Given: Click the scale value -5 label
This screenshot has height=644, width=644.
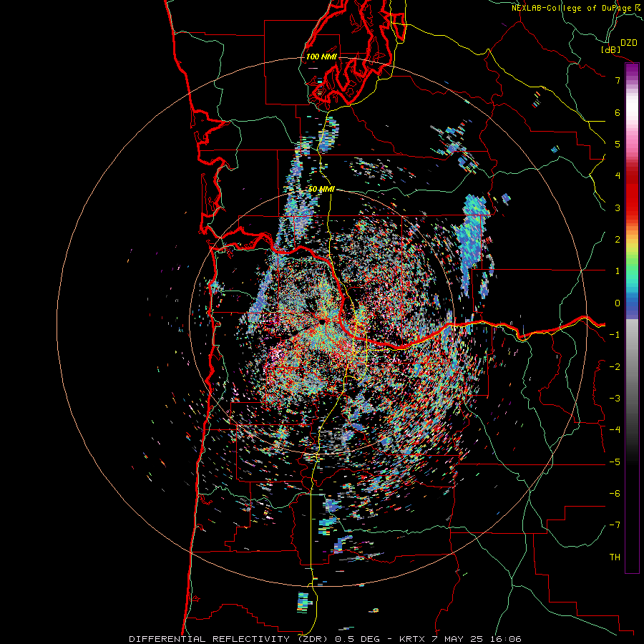Looking at the screenshot, I should 615,462.
